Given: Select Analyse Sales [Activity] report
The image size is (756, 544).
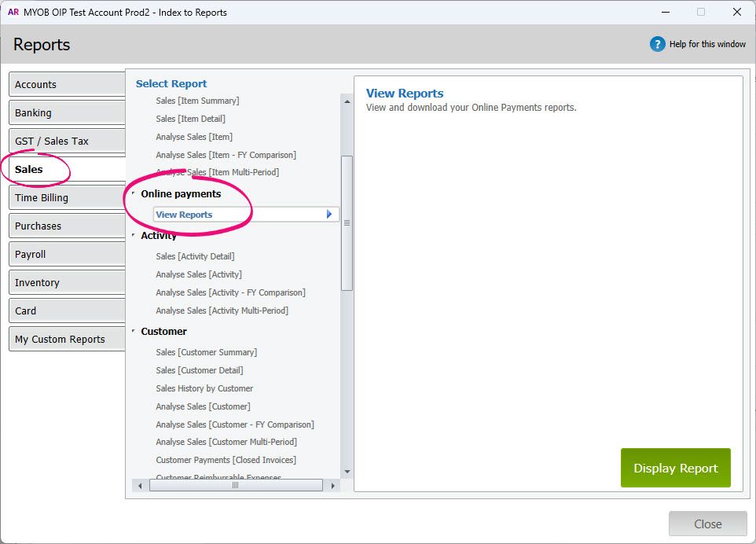Looking at the screenshot, I should [199, 274].
